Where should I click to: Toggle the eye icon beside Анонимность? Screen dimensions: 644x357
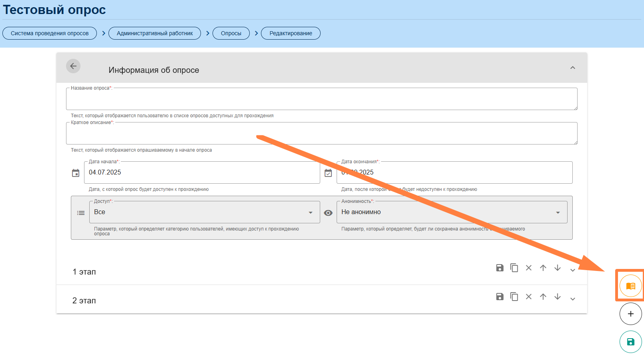[328, 213]
